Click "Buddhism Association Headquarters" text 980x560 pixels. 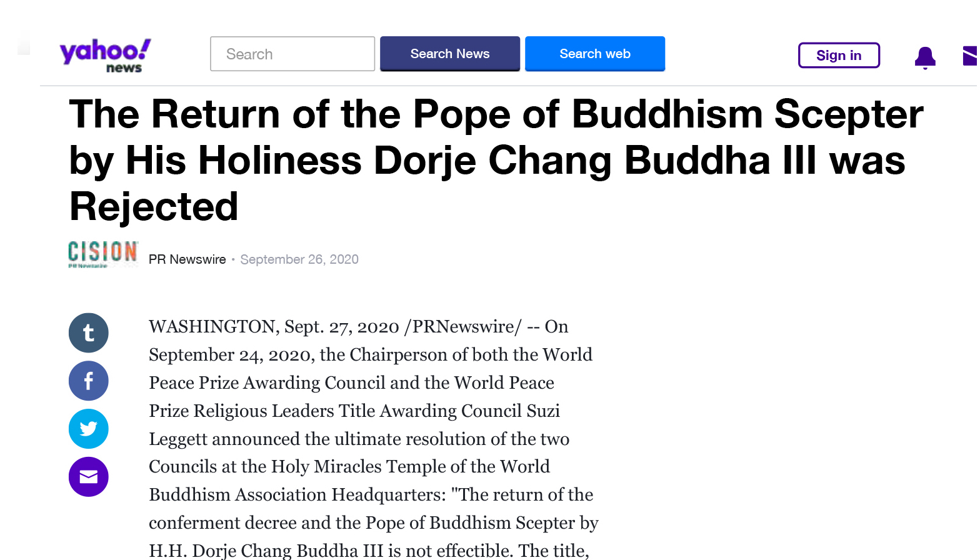click(297, 495)
